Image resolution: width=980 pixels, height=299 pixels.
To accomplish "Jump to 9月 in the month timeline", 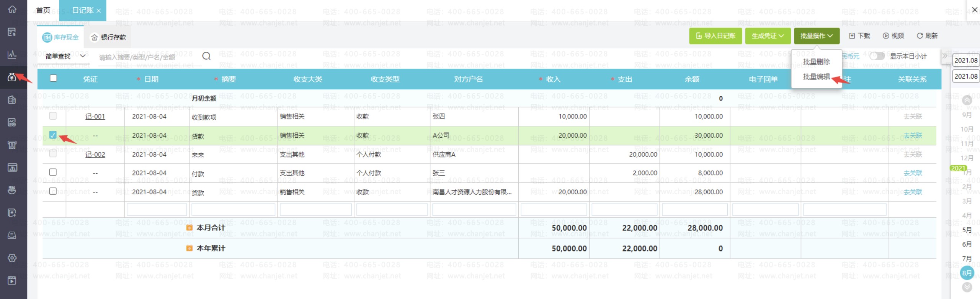I will point(967,115).
